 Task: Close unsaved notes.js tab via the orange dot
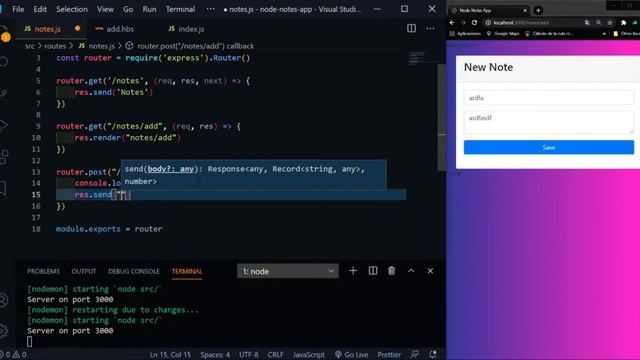tap(77, 29)
